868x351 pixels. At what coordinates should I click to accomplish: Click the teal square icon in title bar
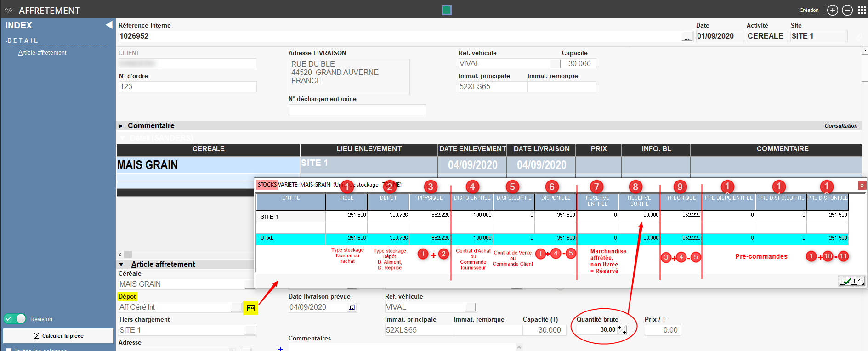click(x=447, y=10)
